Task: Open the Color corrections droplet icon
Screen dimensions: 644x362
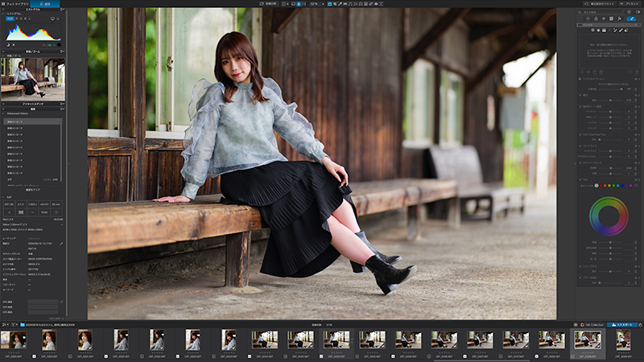Action: click(596, 19)
